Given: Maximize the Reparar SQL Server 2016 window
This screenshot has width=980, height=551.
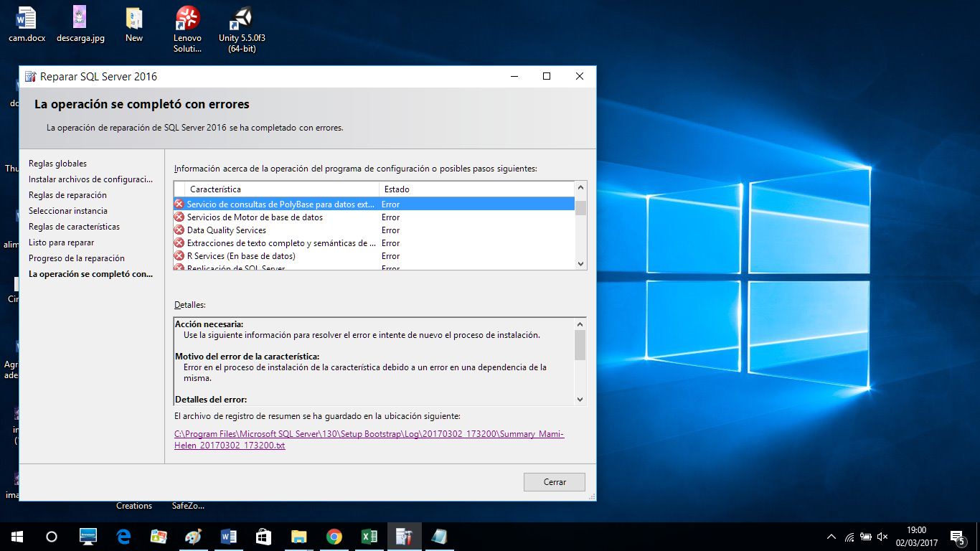Looking at the screenshot, I should (x=547, y=77).
